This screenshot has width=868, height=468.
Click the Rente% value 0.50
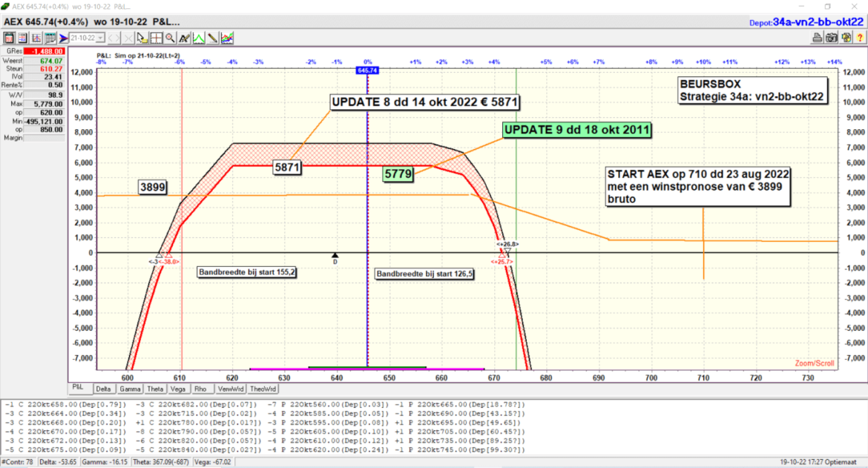(x=45, y=85)
